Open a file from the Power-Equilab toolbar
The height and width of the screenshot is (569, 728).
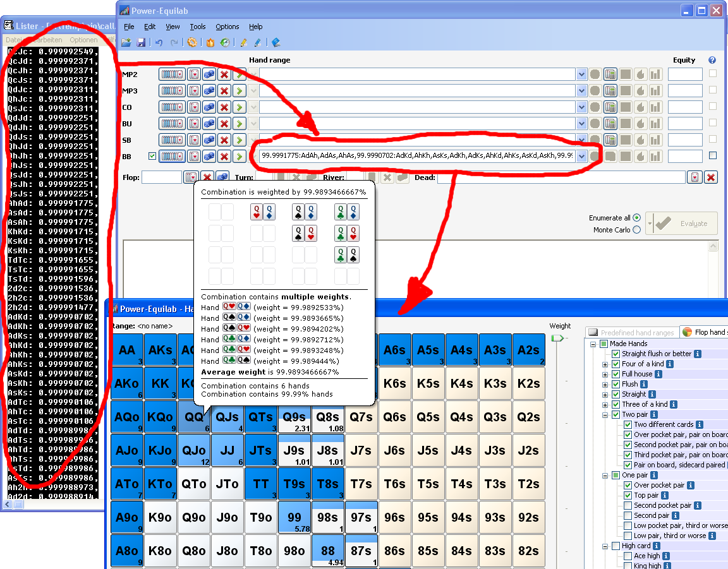[x=126, y=43]
